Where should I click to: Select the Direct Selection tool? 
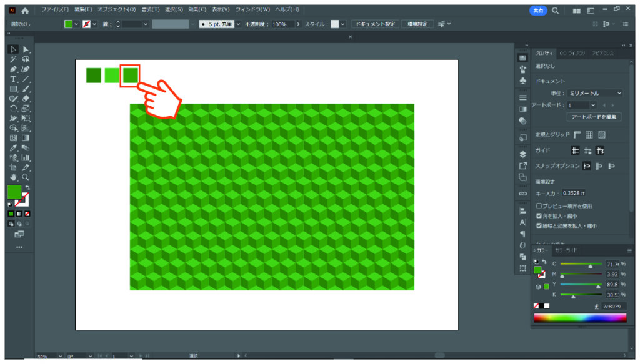coord(26,49)
